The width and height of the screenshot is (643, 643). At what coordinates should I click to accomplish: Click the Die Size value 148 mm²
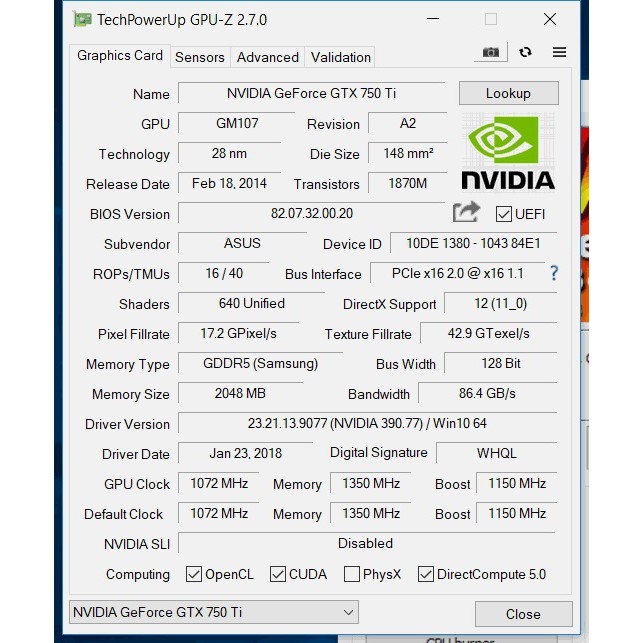coord(408,153)
